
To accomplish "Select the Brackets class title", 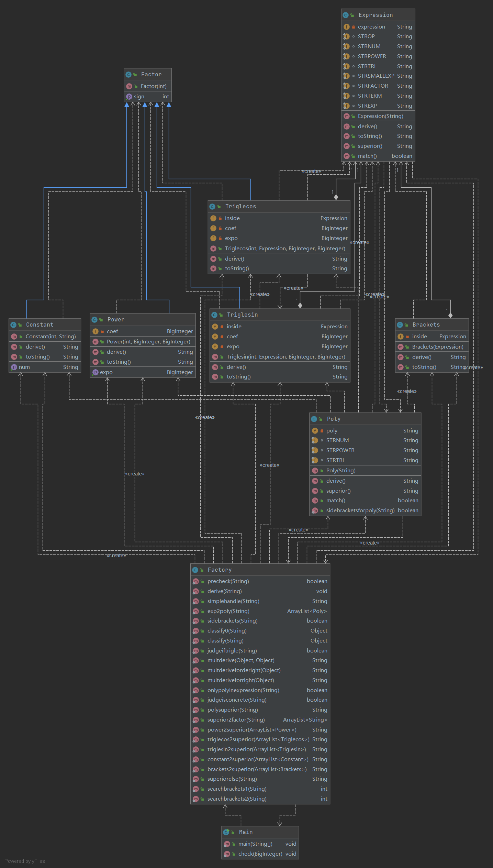I will (426, 325).
